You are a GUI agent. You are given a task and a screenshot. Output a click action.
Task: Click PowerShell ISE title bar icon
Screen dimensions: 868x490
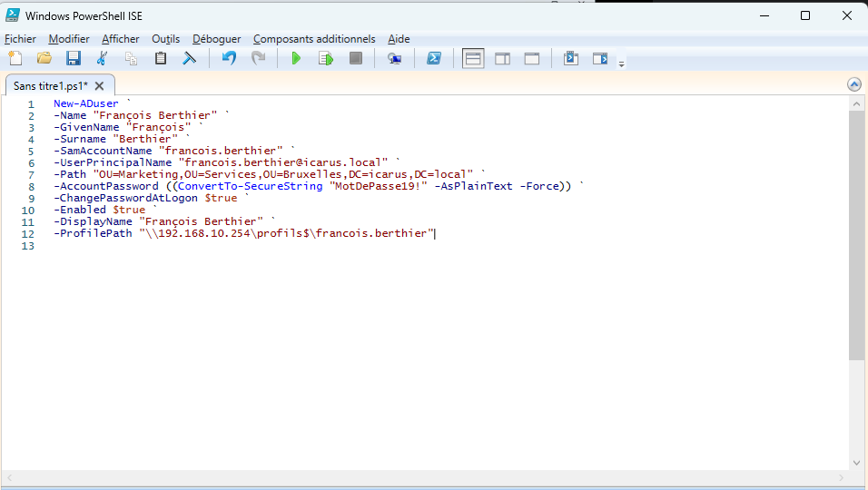pos(13,15)
